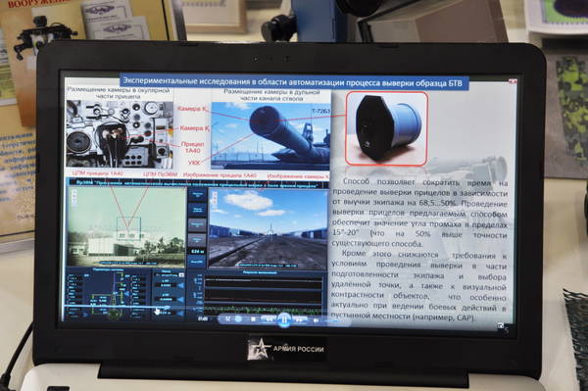Click the fullscreen icon at the bottom-right of the video
Screen dimensions: 588x391
tap(500, 325)
